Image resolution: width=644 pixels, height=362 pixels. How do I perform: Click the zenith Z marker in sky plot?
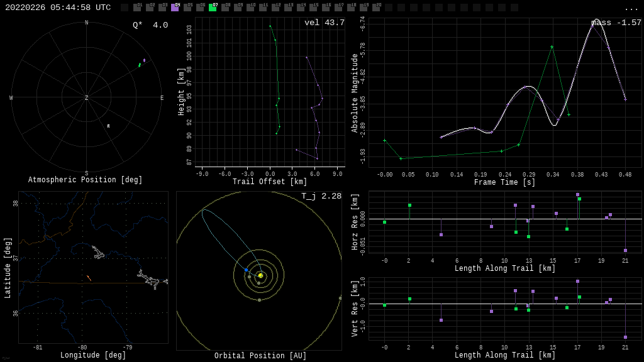[87, 98]
